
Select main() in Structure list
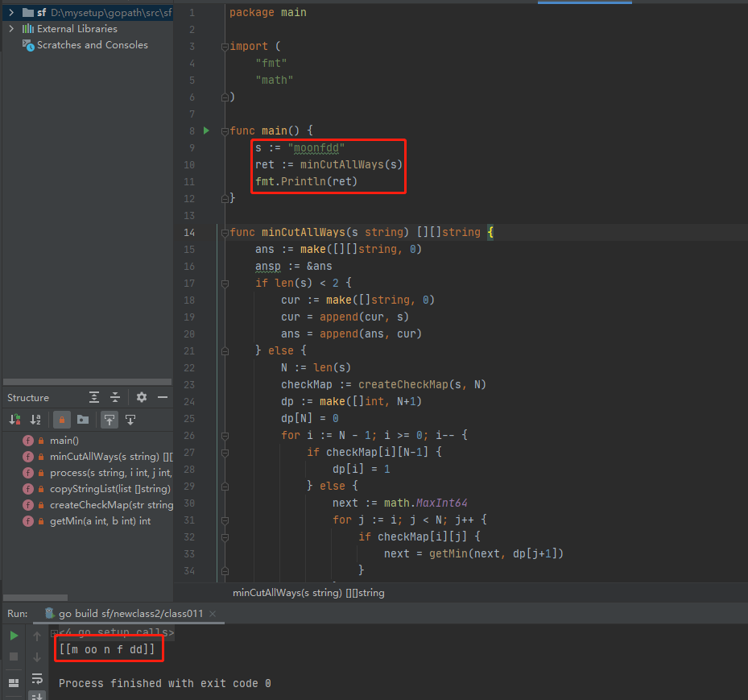64,441
